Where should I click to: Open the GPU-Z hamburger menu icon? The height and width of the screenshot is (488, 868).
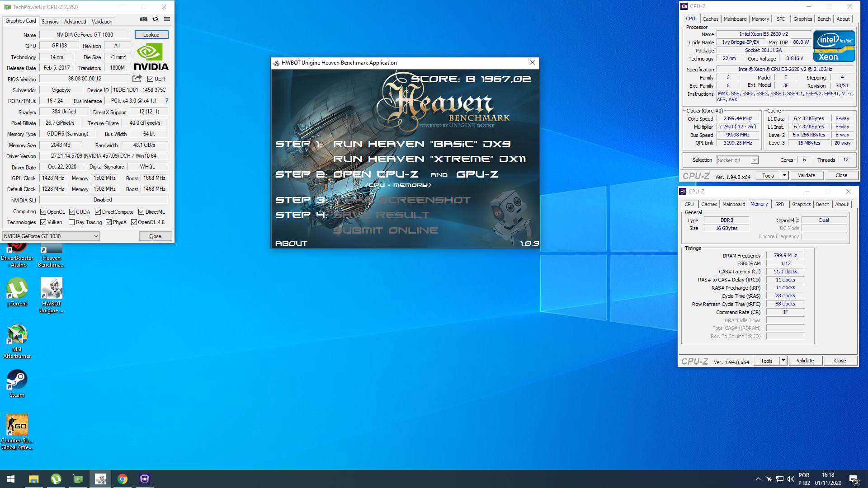point(167,19)
